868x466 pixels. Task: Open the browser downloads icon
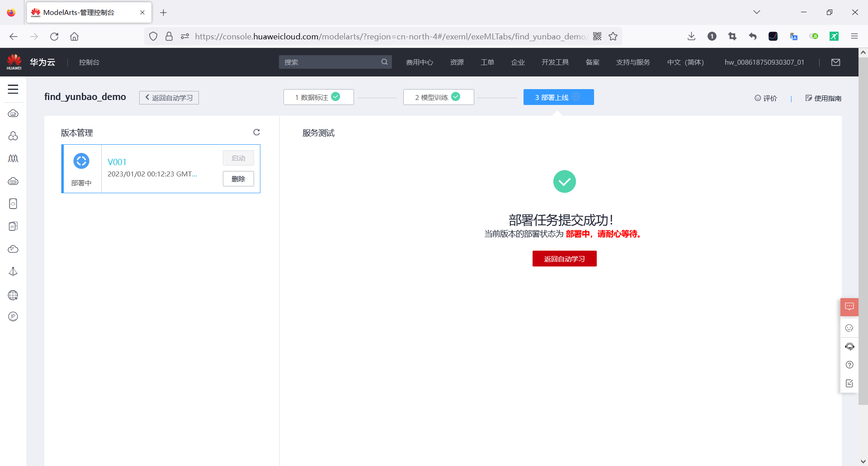tap(691, 36)
